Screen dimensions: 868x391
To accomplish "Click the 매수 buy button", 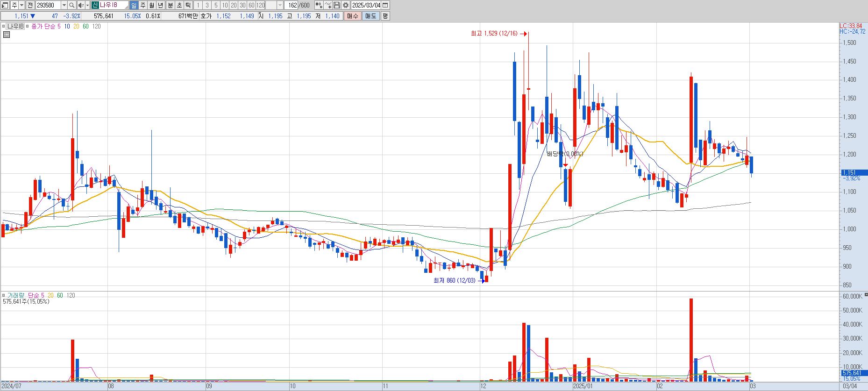I will point(352,16).
